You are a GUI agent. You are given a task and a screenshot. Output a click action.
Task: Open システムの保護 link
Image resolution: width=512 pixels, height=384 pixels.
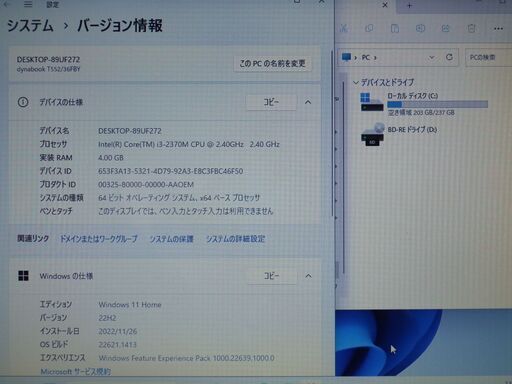click(x=171, y=239)
